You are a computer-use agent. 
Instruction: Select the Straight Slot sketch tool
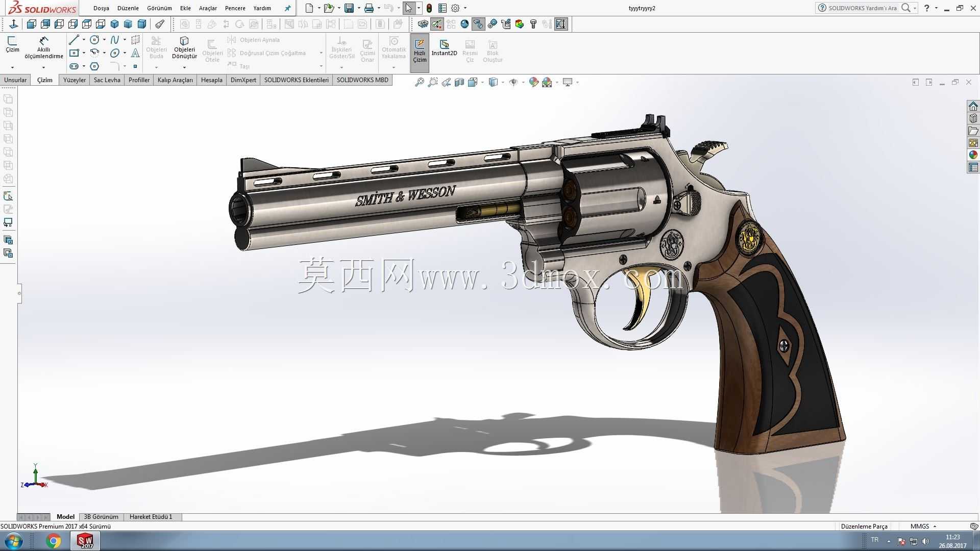pyautogui.click(x=74, y=66)
